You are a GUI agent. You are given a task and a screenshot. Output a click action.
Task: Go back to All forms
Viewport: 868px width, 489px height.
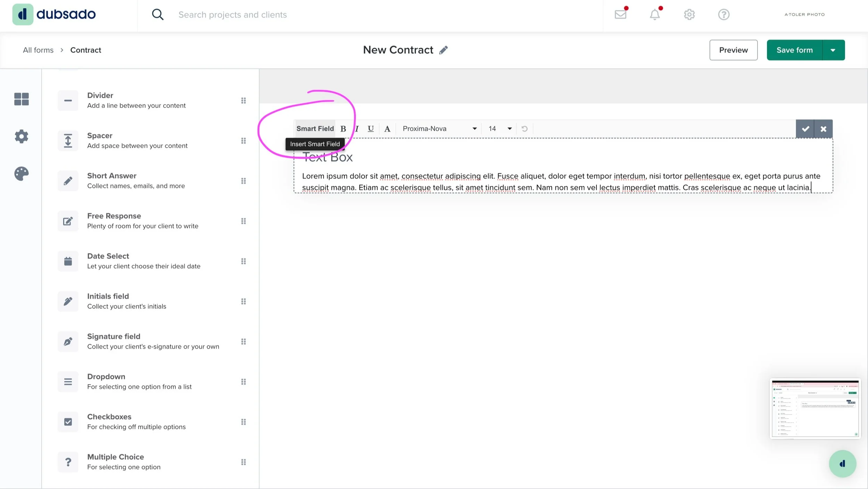point(38,50)
